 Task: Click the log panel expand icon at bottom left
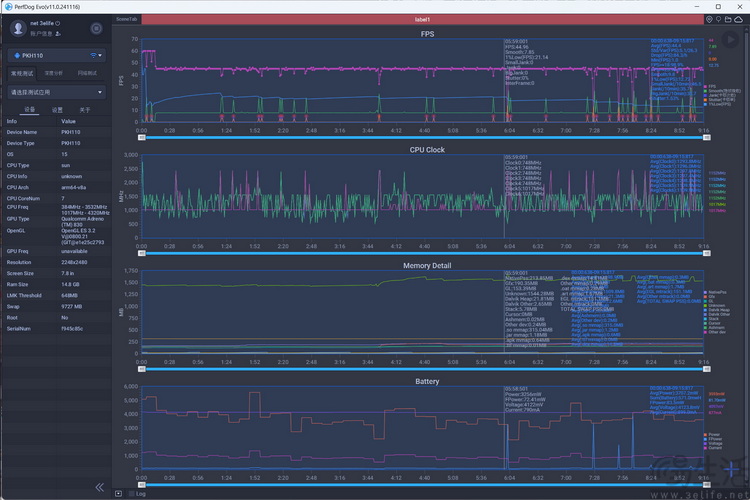click(119, 493)
